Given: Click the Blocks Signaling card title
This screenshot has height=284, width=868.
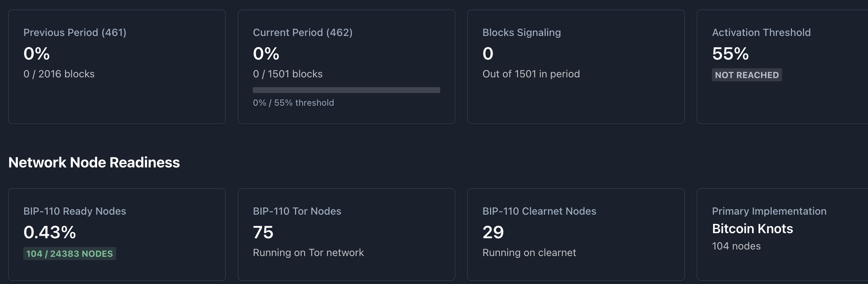Looking at the screenshot, I should point(522,33).
